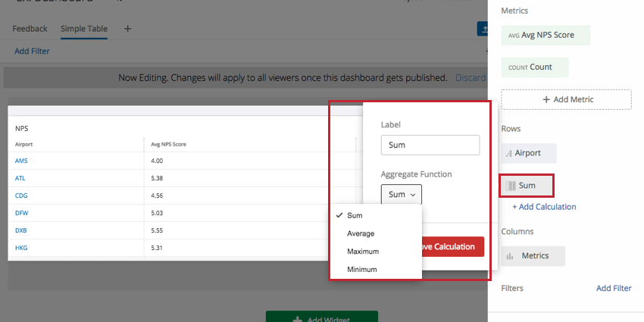This screenshot has height=322, width=644.
Task: Choose Average from the function list
Action: (x=361, y=233)
